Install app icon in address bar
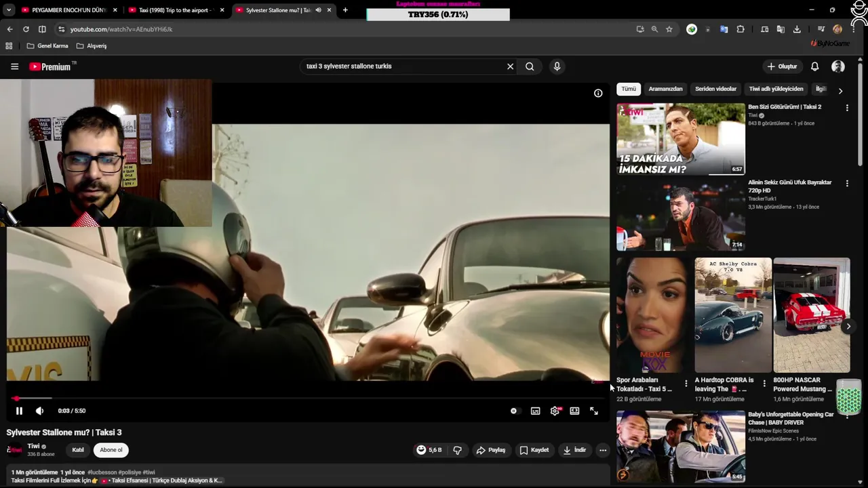This screenshot has width=868, height=488. 640,29
